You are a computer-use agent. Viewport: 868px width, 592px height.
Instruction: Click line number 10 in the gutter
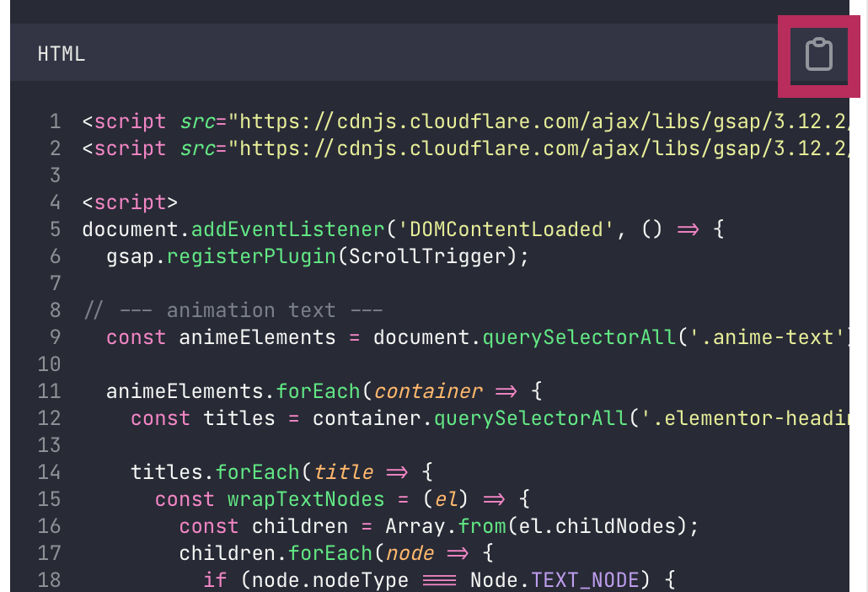pos(49,364)
